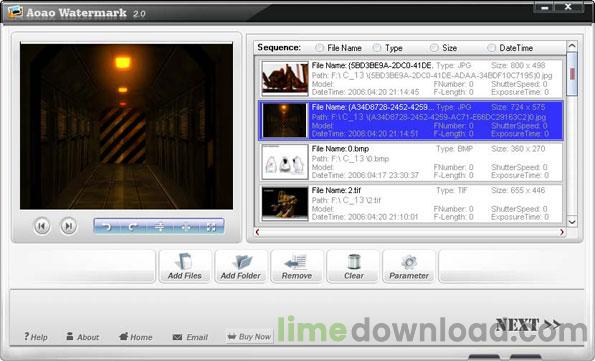Click the file list scroll down arrow

tap(572, 221)
